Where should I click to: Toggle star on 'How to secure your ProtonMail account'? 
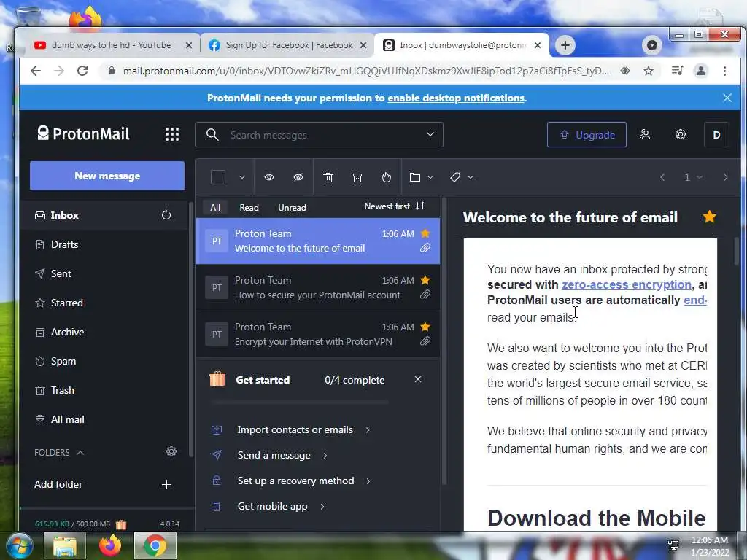coord(425,280)
